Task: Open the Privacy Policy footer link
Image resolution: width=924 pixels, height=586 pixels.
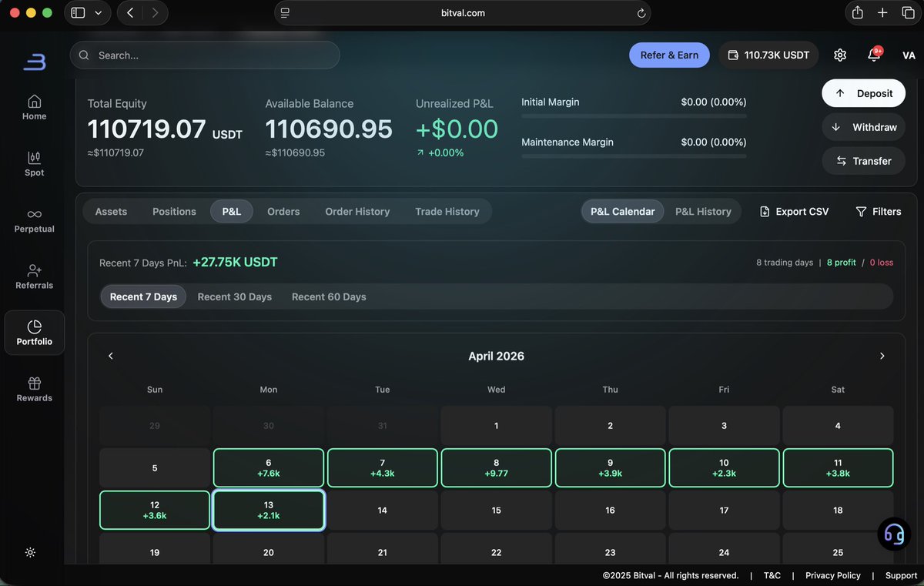Action: tap(833, 575)
